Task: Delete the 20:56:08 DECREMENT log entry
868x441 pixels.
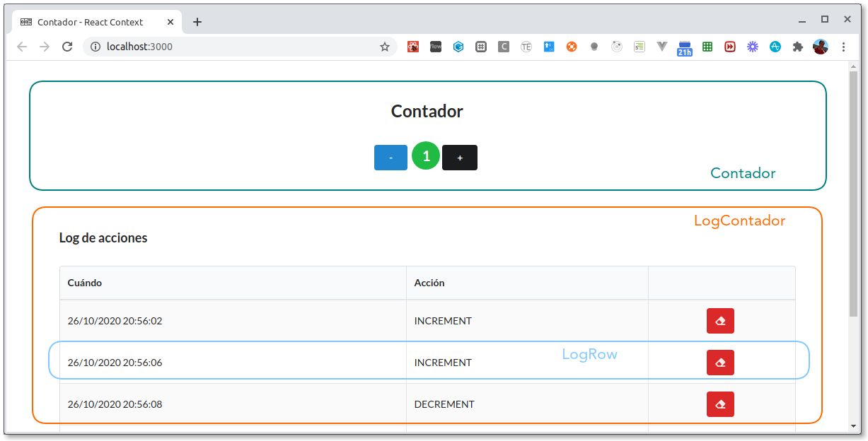Action: [x=720, y=404]
